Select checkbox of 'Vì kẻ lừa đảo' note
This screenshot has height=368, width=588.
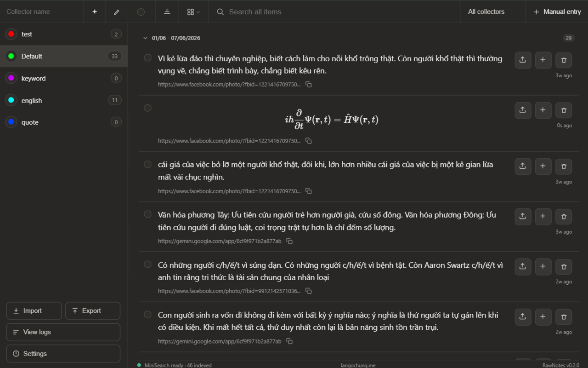click(147, 58)
